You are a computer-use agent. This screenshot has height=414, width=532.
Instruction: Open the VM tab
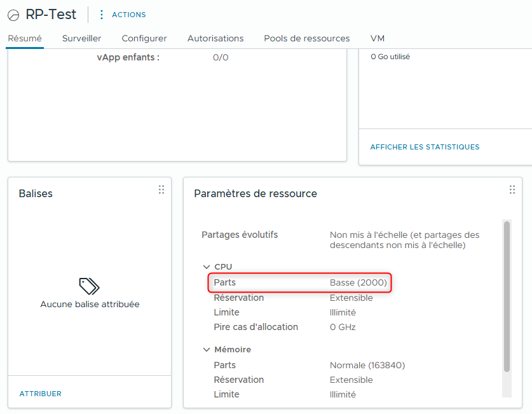(377, 38)
